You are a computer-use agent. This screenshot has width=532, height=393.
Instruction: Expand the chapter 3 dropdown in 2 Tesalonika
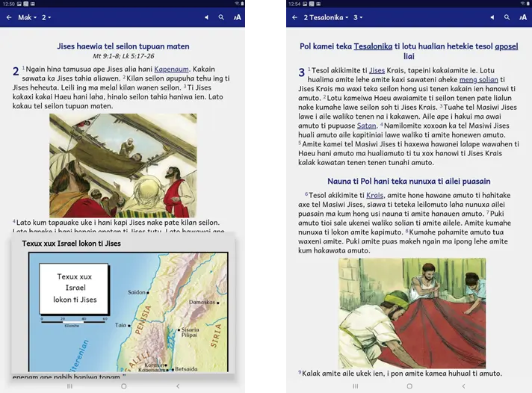pos(359,17)
